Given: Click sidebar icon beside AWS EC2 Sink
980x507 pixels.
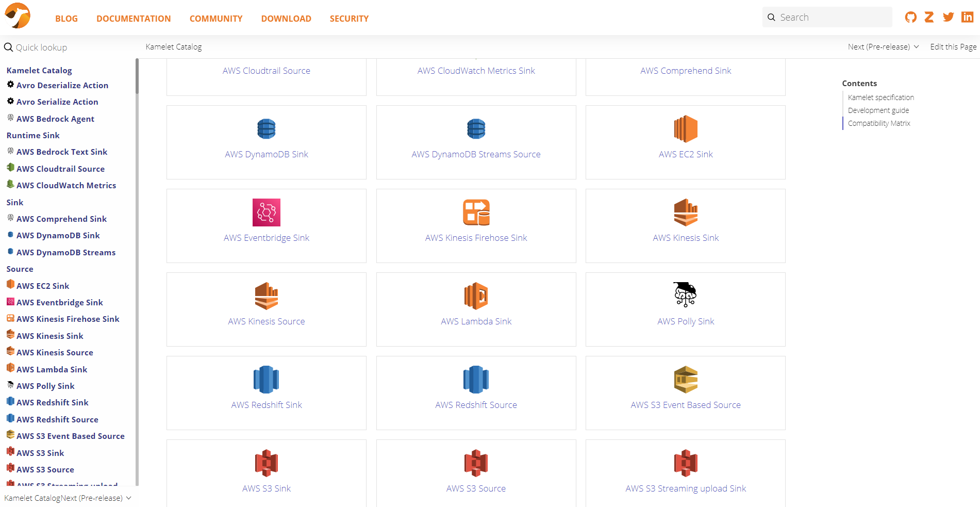Looking at the screenshot, I should click(x=10, y=284).
